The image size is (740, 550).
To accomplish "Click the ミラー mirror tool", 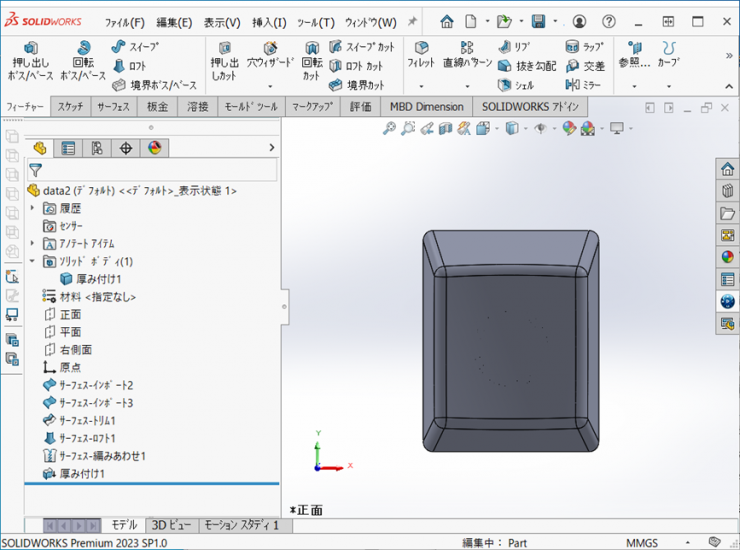I will tap(584, 85).
